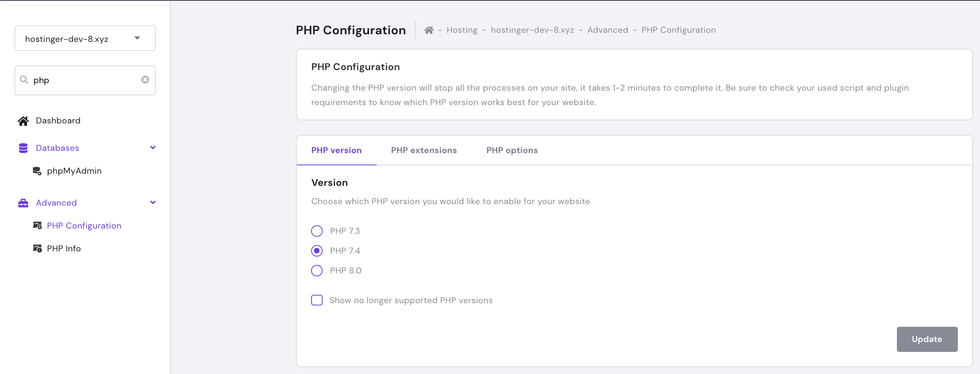This screenshot has width=980, height=374.
Task: Enable Show no longer supported PHP versions
Action: coord(317,300)
